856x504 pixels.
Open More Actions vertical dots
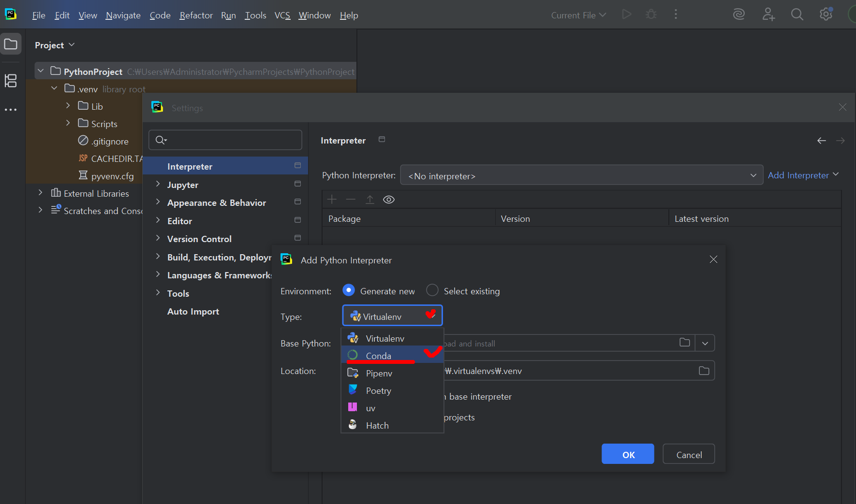click(x=676, y=14)
